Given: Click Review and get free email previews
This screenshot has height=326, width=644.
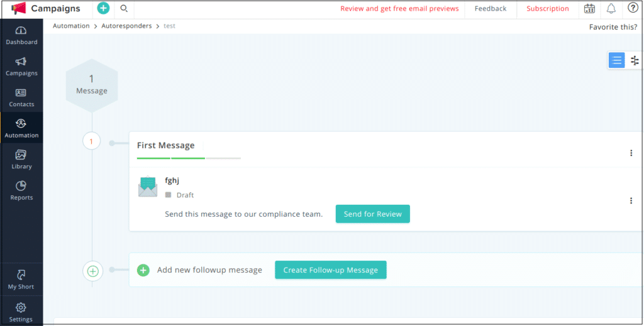Looking at the screenshot, I should click(x=399, y=9).
